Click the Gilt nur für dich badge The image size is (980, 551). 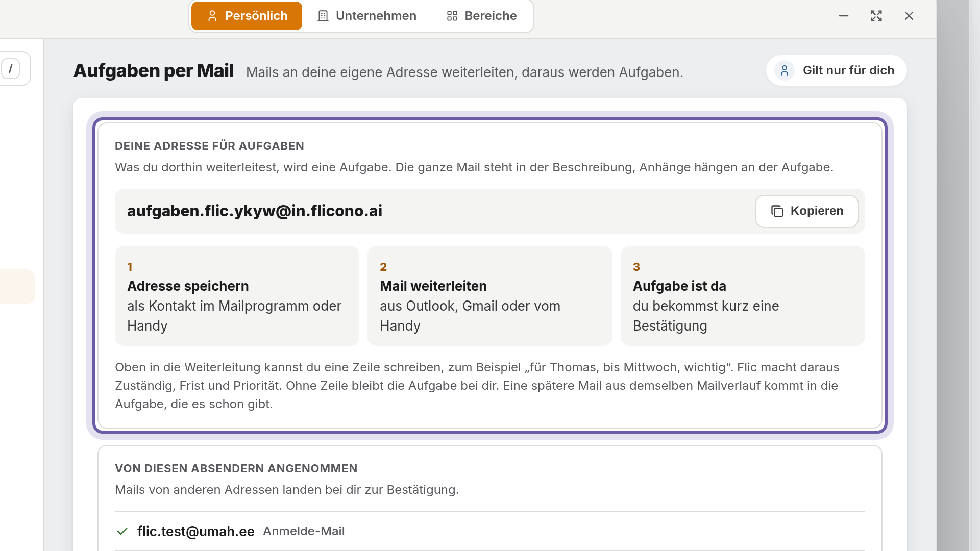[x=836, y=70]
